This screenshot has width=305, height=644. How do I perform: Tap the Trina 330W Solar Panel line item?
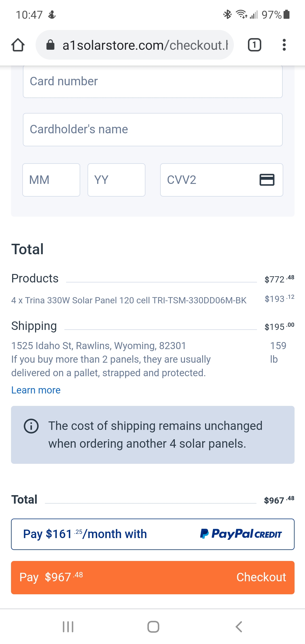(x=129, y=300)
